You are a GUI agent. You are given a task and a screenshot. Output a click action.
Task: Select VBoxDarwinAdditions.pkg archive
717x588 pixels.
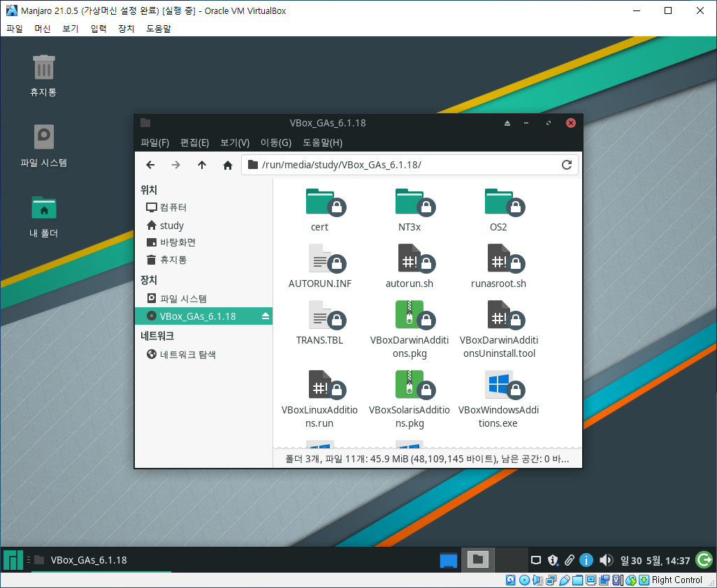410,330
